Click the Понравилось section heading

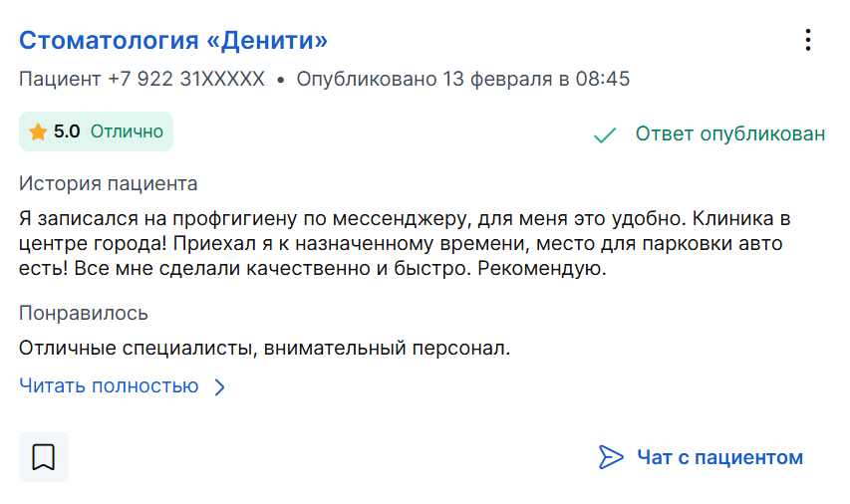pyautogui.click(x=84, y=313)
